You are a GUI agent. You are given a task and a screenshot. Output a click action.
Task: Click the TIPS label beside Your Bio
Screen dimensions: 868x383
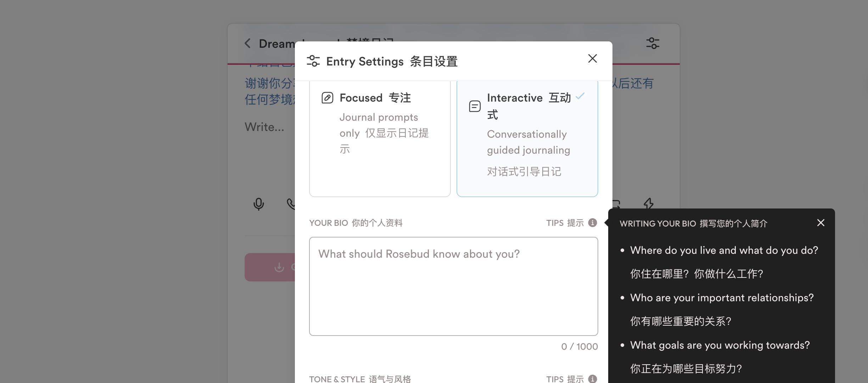coord(565,223)
